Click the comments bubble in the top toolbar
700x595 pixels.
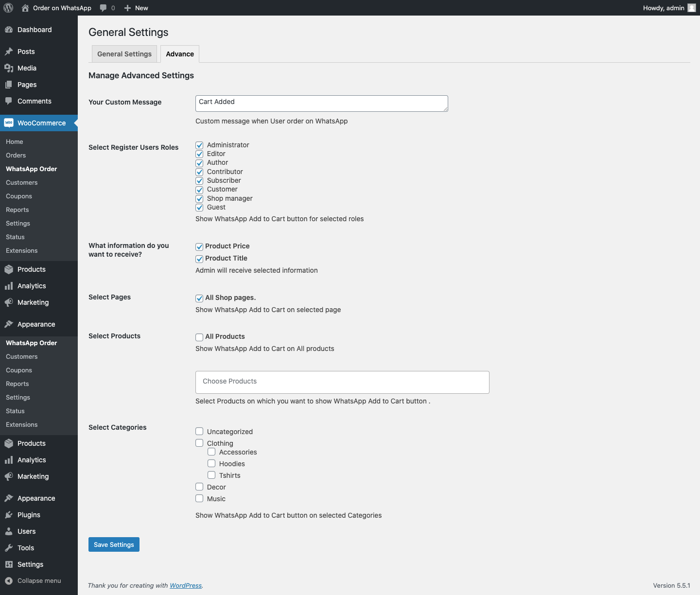pos(104,8)
